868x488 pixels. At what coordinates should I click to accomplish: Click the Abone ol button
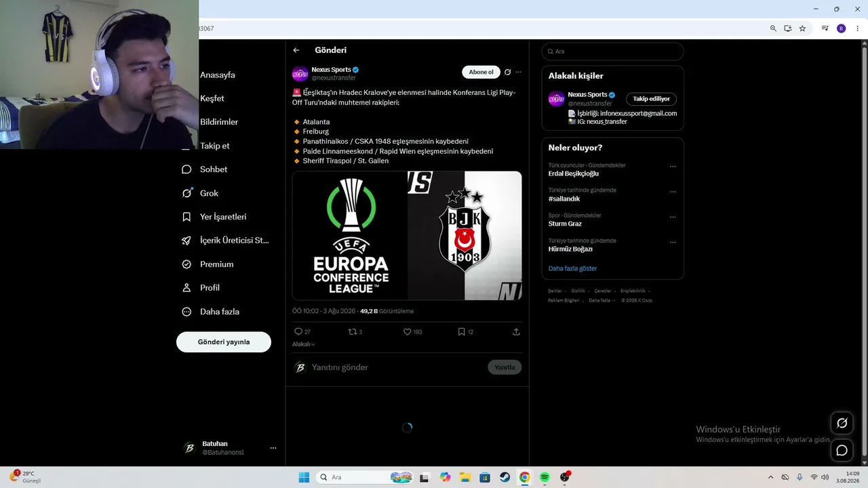481,72
